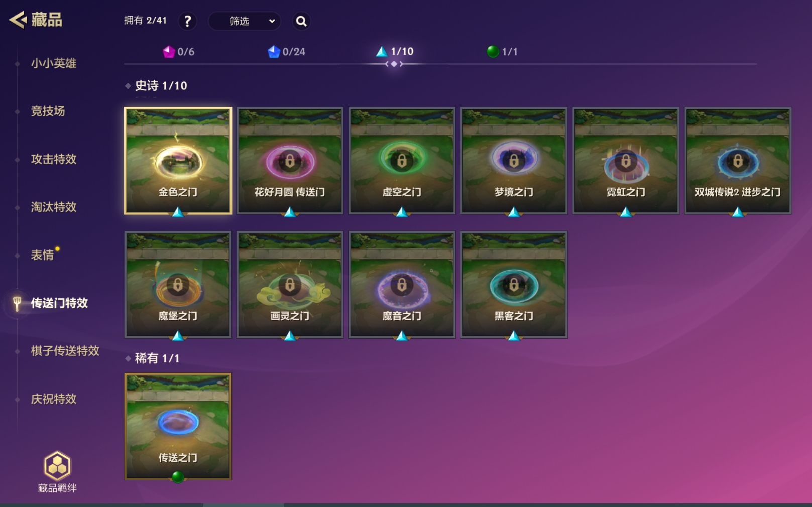Image resolution: width=812 pixels, height=507 pixels.
Task: Choose the locked 霓虹之门 portal
Action: click(x=626, y=161)
